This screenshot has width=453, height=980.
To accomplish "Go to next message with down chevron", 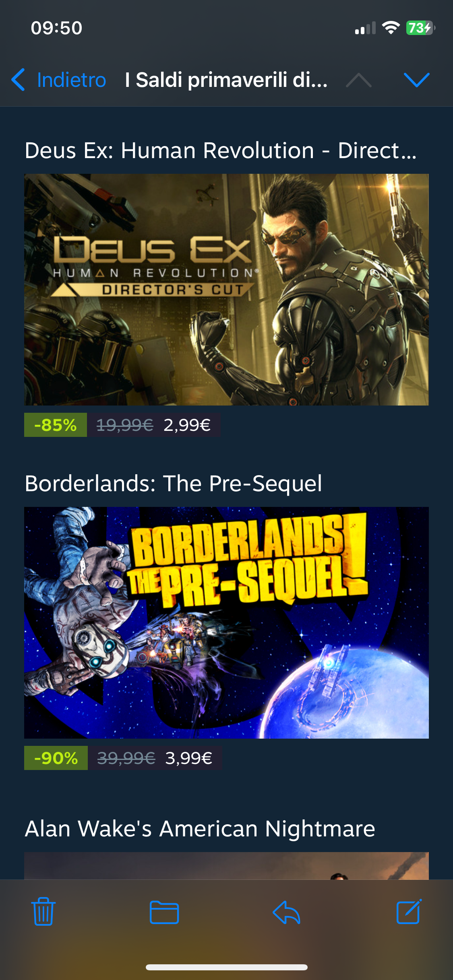I will pos(417,80).
